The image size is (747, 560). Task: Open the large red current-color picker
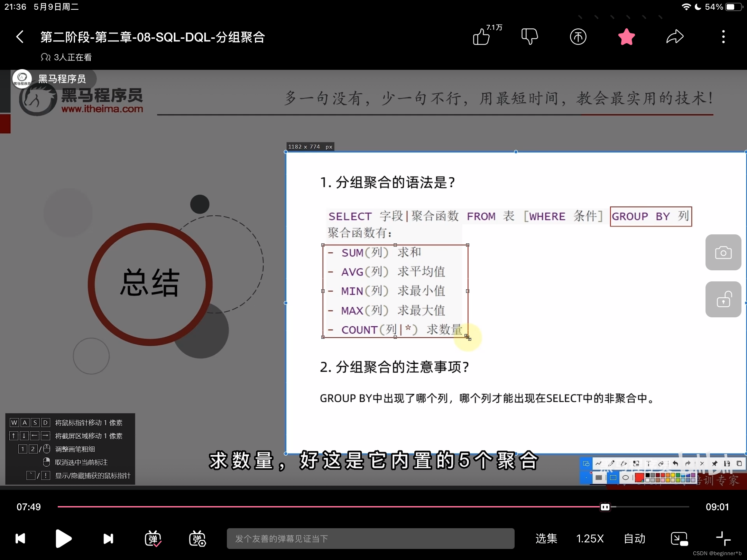click(639, 477)
